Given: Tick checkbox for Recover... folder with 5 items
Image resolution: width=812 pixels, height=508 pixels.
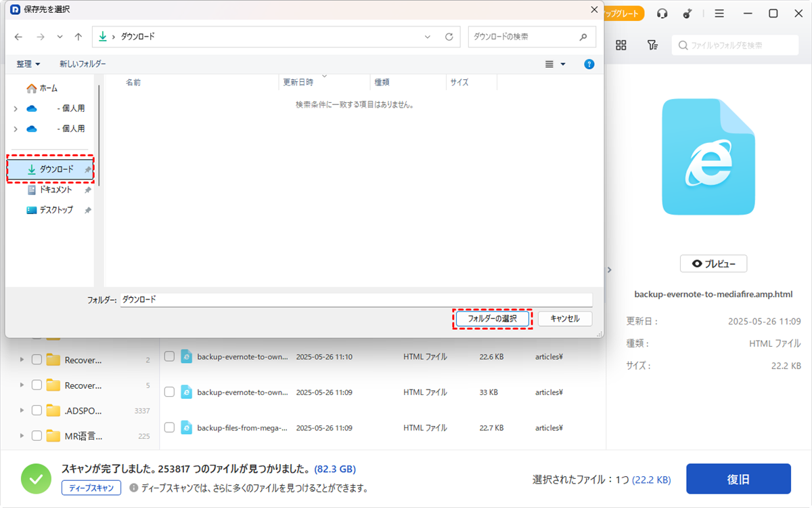Looking at the screenshot, I should (37, 385).
